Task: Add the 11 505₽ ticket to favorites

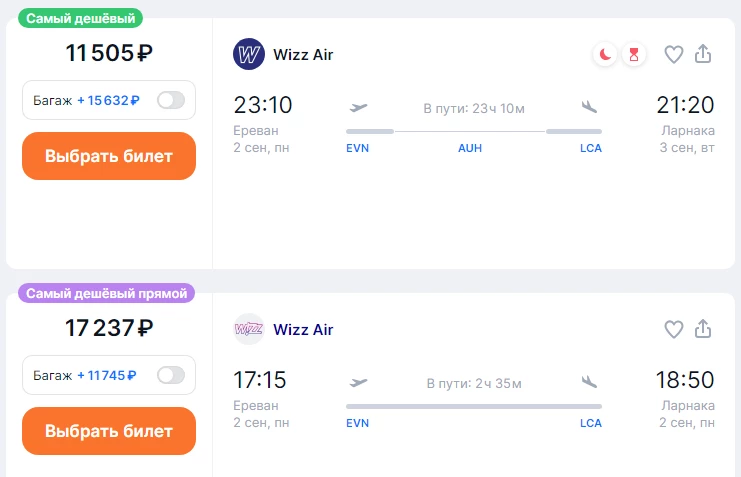Action: point(674,54)
